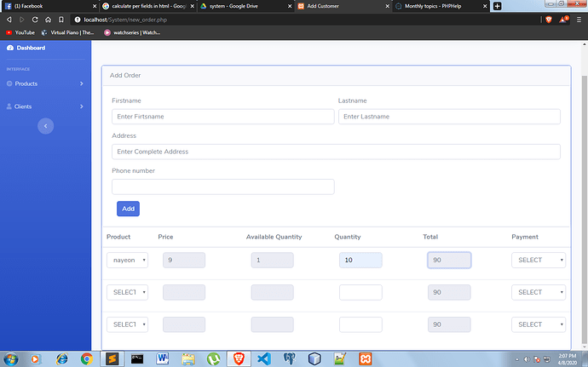Open File Explorer from taskbar
The height and width of the screenshot is (367, 588).
(x=187, y=358)
